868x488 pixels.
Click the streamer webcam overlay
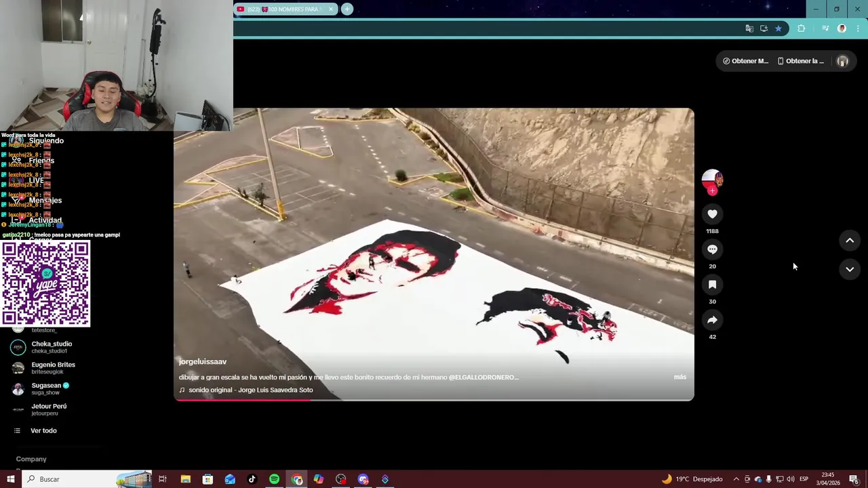click(x=117, y=66)
